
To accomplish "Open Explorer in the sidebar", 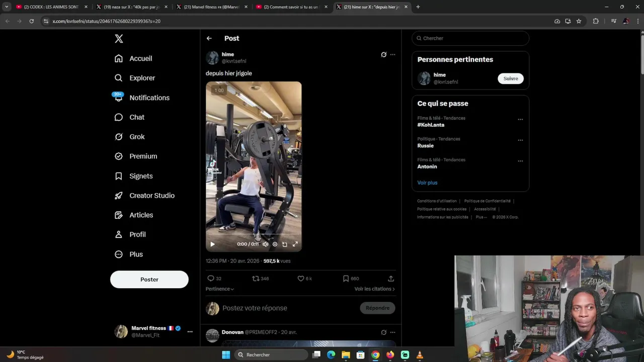I will (x=135, y=78).
